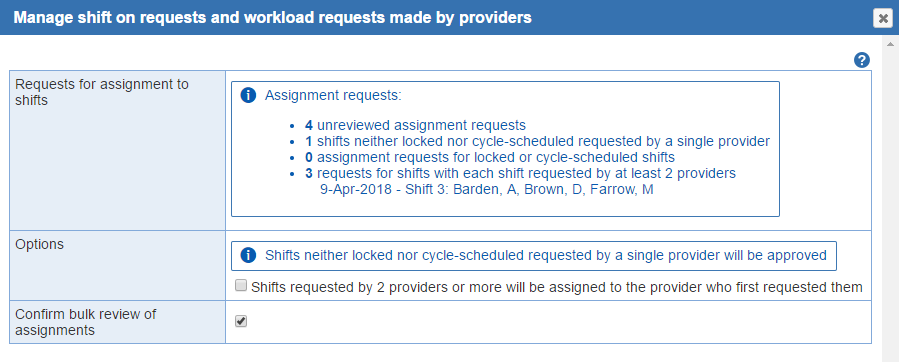Click the Confirm bulk review of assignments label
This screenshot has width=899, height=362.
click(86, 322)
